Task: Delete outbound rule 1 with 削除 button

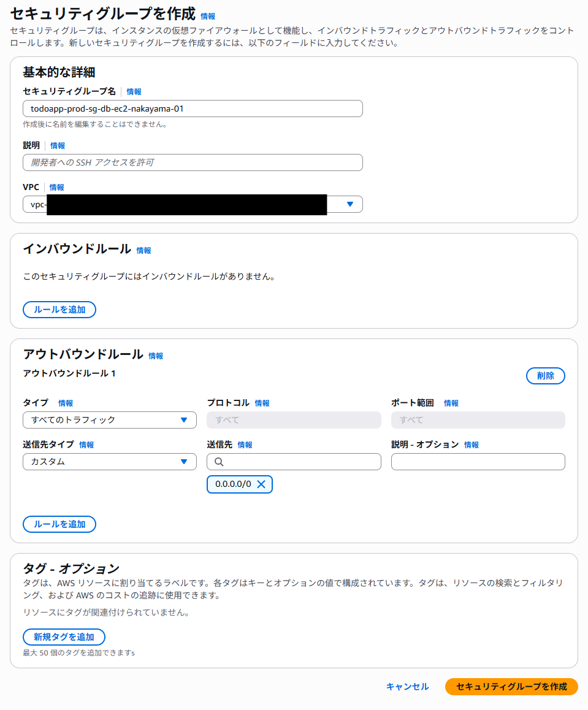Action: [x=546, y=376]
